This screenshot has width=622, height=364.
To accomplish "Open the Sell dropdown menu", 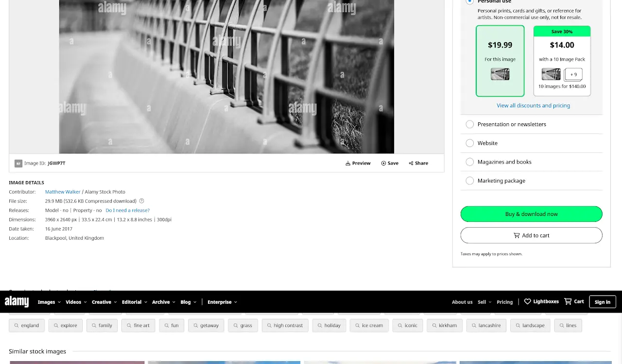I will point(484,302).
